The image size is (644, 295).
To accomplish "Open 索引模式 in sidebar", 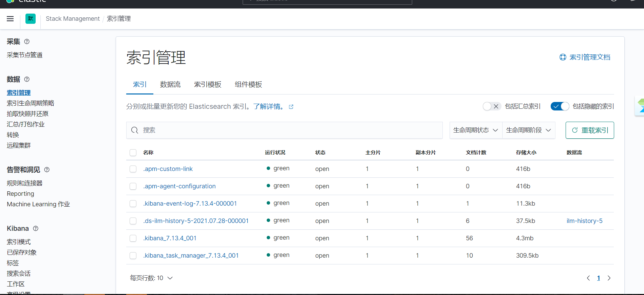I will [x=19, y=242].
